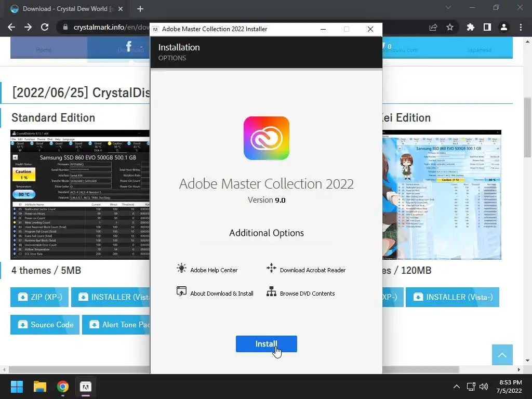Click the Creative Cloud logo in installer
The width and height of the screenshot is (532, 399).
267,138
